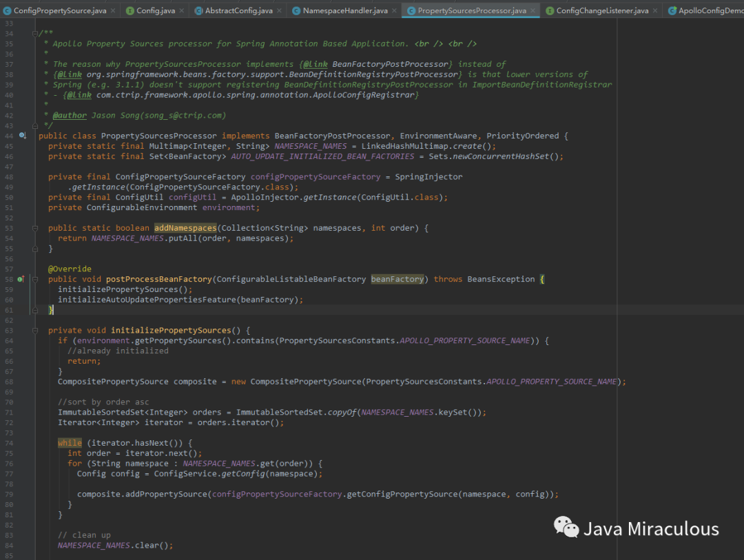Screen dimensions: 744x560
Task: Click the configPropertySourceFactory field on line 48
Action: point(316,176)
